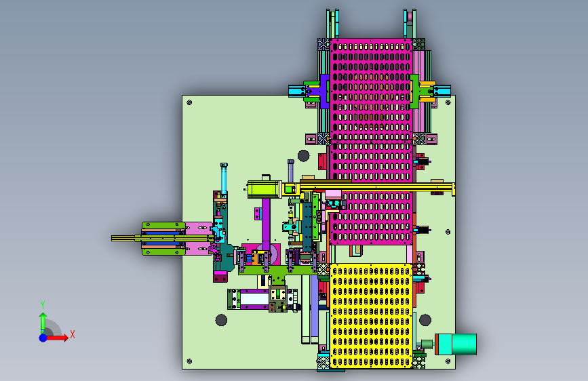The width and height of the screenshot is (588, 381).
Task: Select the yellow-green servo motor body
Action: [x=264, y=189]
